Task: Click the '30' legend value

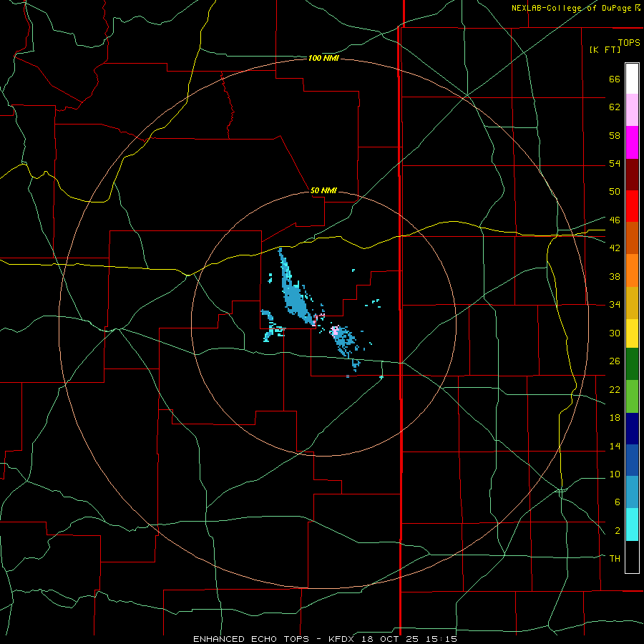Action: pos(615,333)
